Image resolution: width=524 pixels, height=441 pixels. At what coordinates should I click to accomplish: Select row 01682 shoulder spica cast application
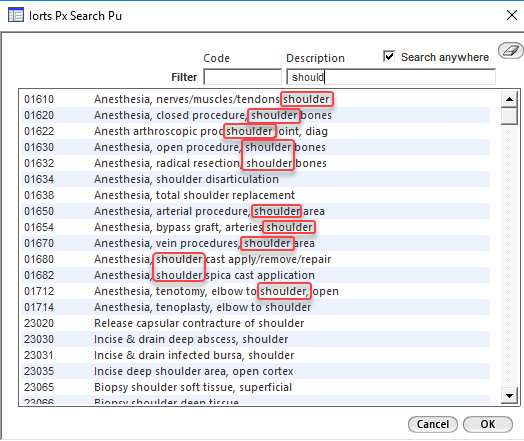coord(255,275)
